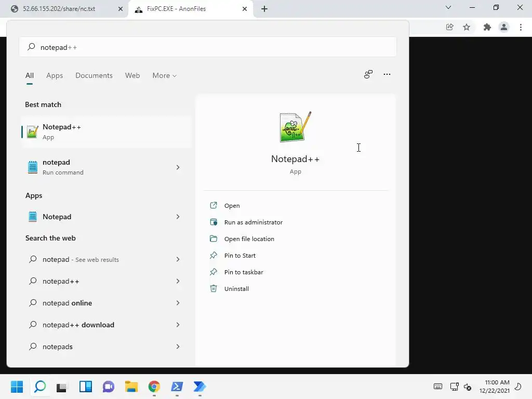Expand the 'notepad online' suggestion arrow
The width and height of the screenshot is (532, 399).
point(178,303)
